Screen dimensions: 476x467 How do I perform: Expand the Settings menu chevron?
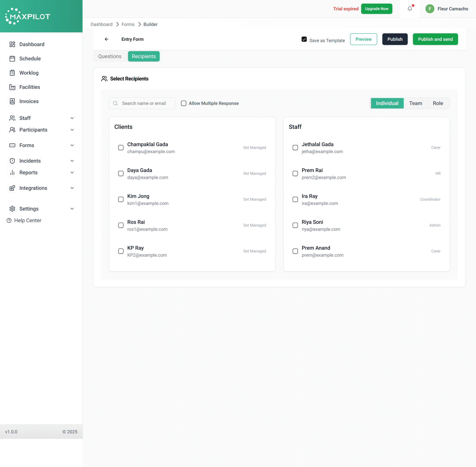click(x=72, y=209)
